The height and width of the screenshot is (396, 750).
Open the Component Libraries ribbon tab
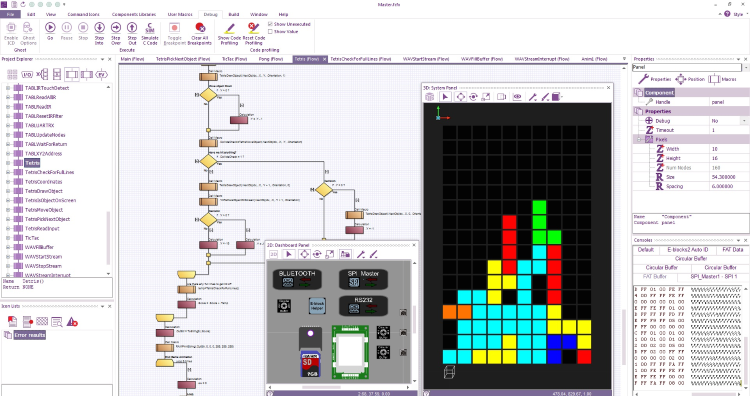134,14
